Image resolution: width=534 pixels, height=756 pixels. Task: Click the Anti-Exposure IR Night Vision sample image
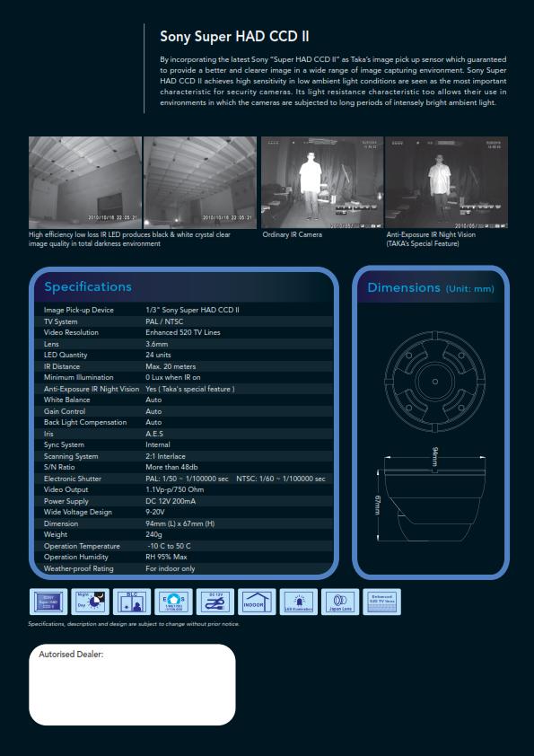tap(446, 183)
